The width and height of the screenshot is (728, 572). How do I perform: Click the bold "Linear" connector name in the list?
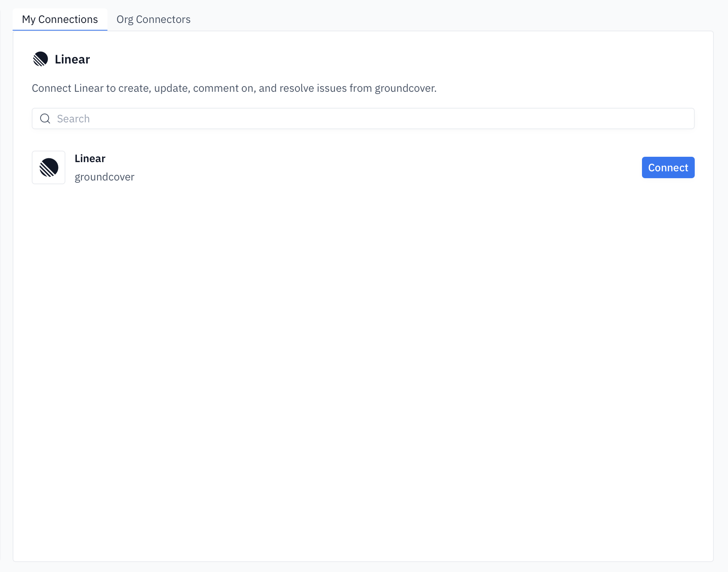coord(90,159)
